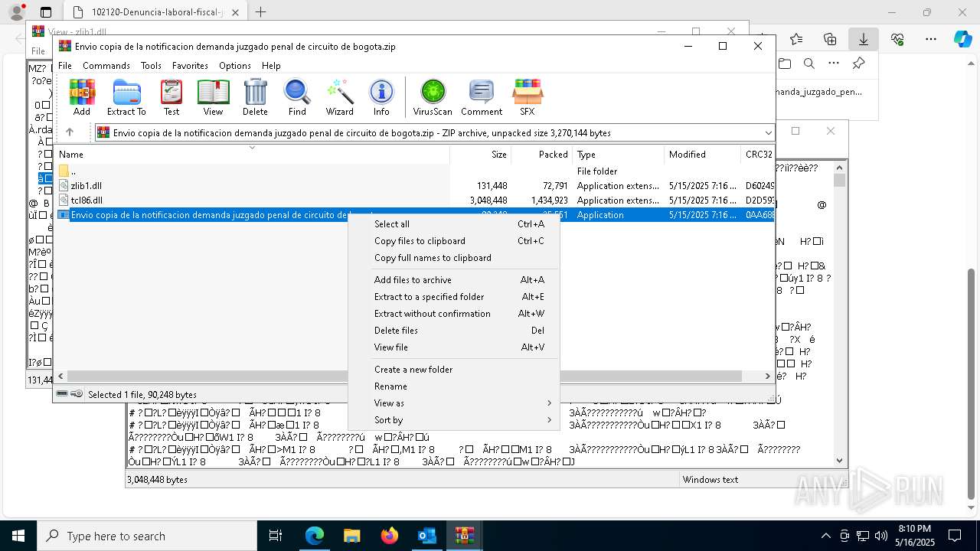Open the Tools menu
Screen dimensions: 980x551
pyautogui.click(x=151, y=66)
